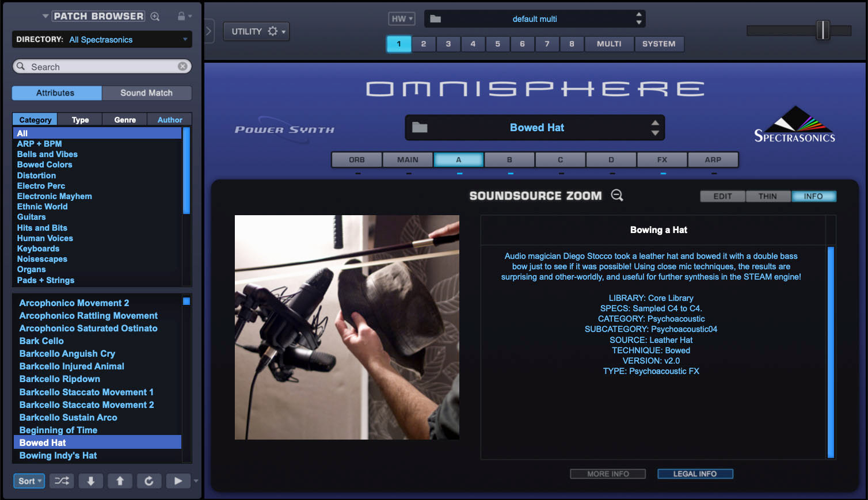This screenshot has width=868, height=500.
Task: Toggle EDIT view in Soundsource Zoom
Action: (x=723, y=196)
